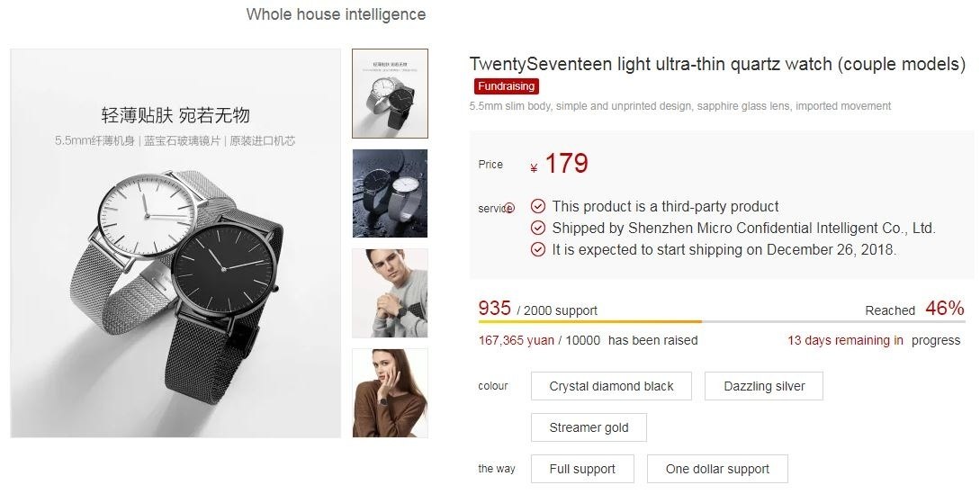
Task: Click the checkmark icon beside third-party product
Action: tap(538, 206)
